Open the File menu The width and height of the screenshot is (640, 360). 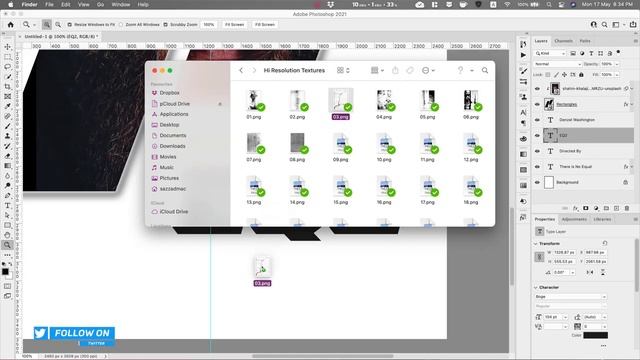point(49,4)
